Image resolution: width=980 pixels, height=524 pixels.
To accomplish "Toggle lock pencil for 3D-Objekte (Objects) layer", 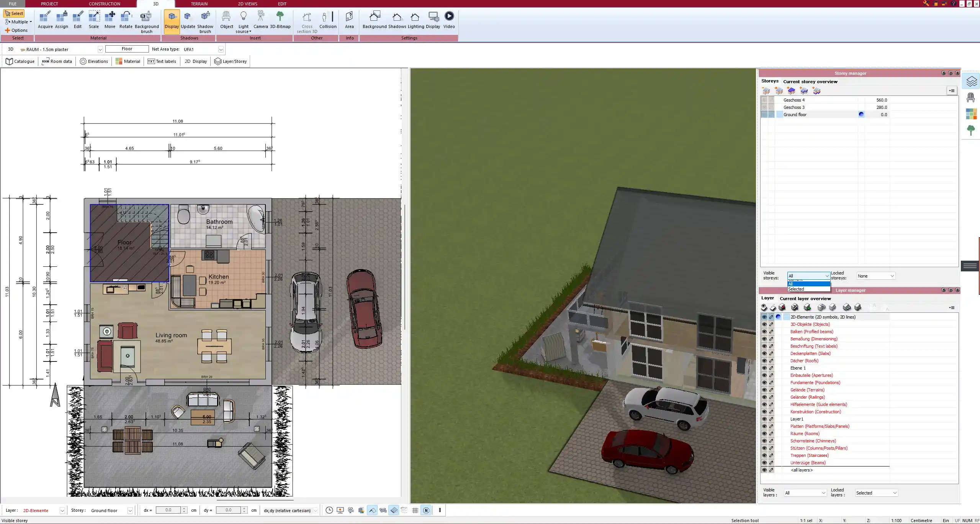I will [771, 324].
